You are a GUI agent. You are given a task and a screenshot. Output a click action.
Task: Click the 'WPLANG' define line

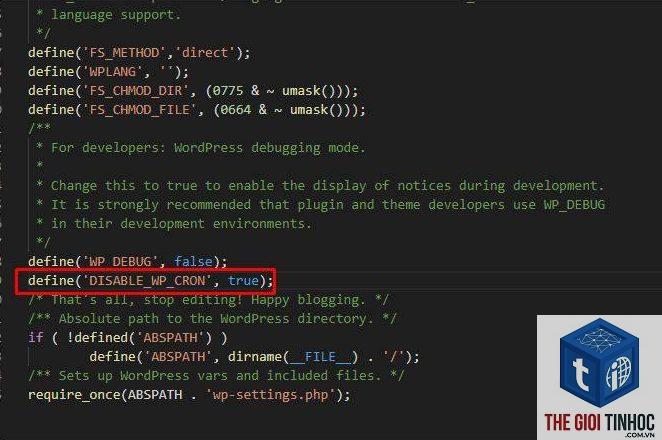tap(108, 72)
